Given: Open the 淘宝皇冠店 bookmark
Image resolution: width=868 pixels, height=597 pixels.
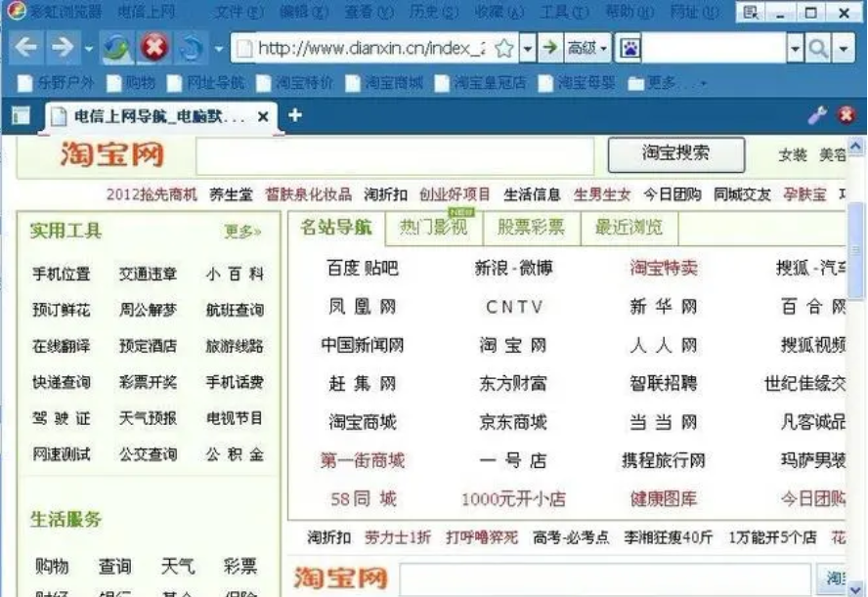Looking at the screenshot, I should click(481, 83).
